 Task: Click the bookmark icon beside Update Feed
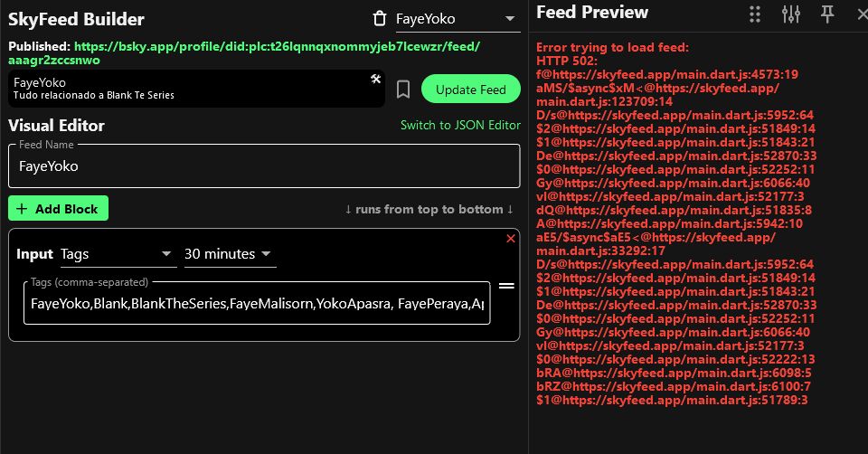point(403,90)
